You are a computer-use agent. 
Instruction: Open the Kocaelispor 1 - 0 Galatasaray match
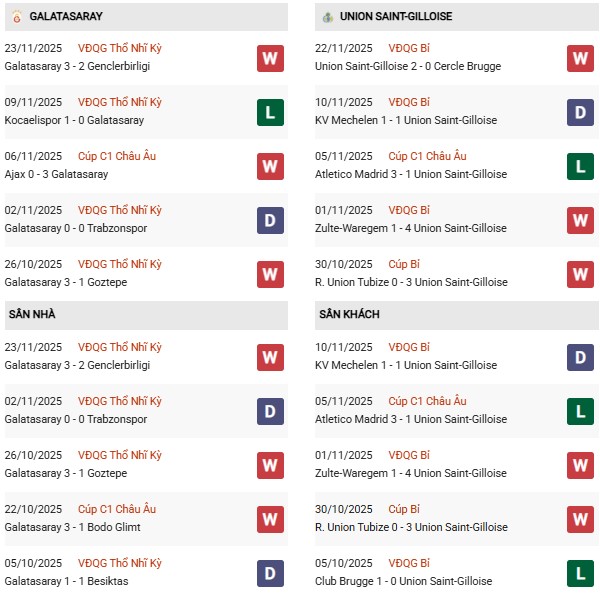tap(74, 120)
